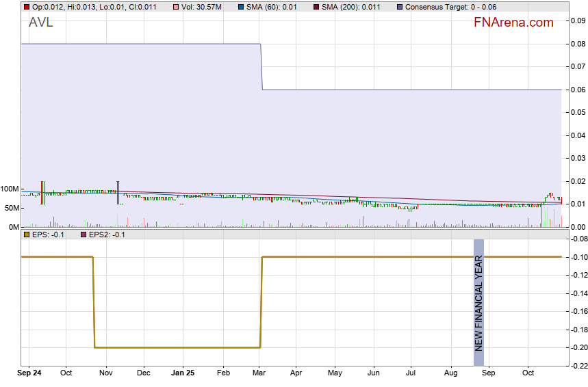Select the Mar label on the time axis

(x=259, y=373)
